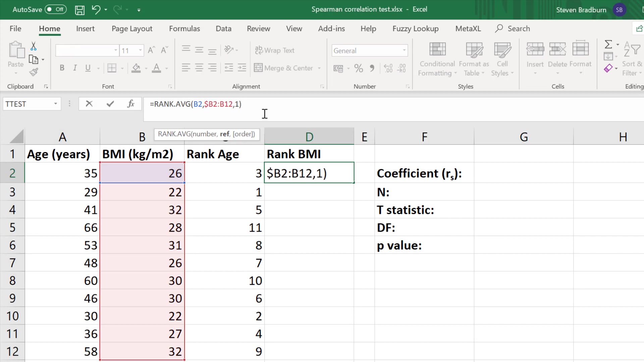Click the Redo action icon
The image size is (644, 362).
pos(117,9)
